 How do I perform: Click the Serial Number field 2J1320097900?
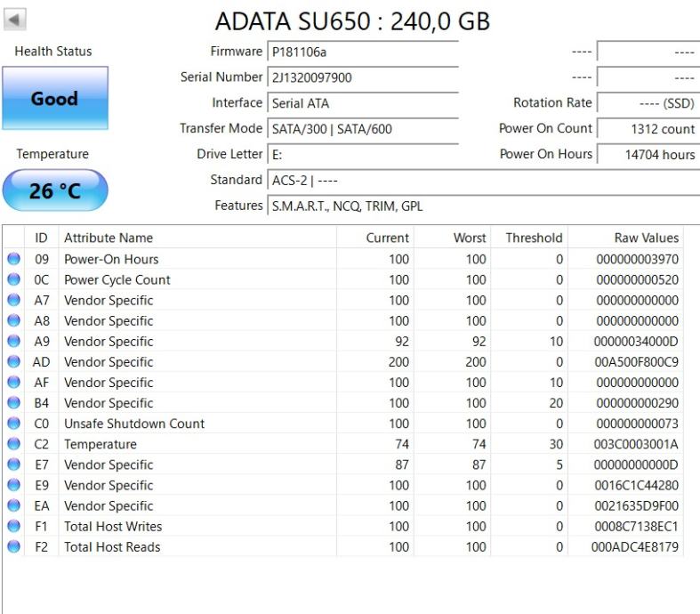pos(363,77)
